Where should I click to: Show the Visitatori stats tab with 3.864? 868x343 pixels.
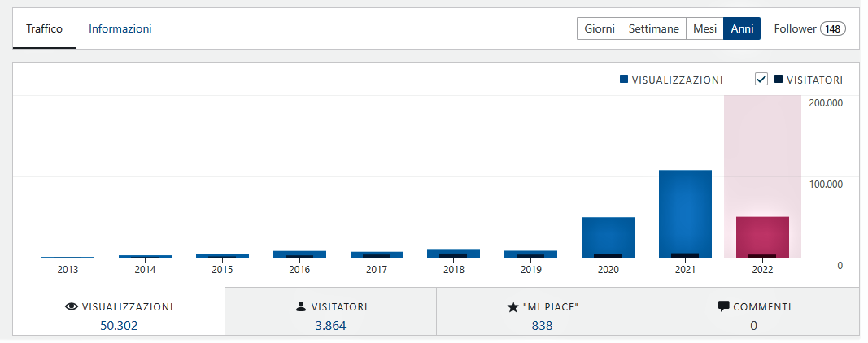point(330,316)
